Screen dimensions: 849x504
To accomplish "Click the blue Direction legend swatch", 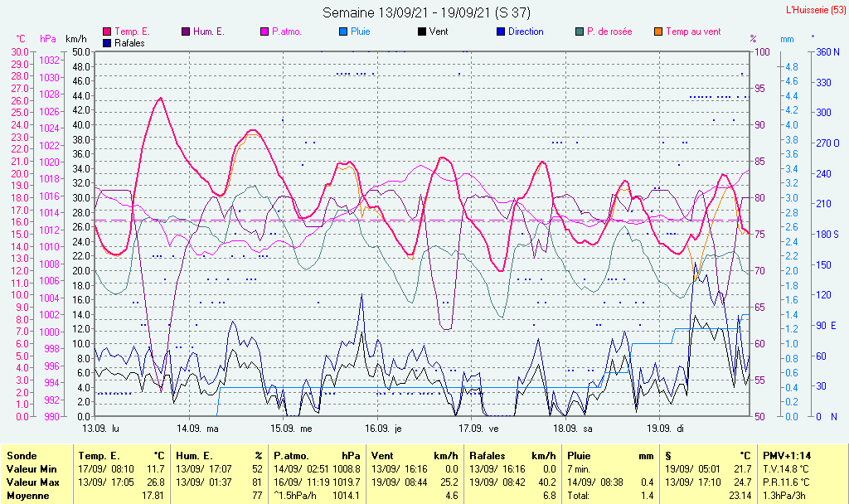I will click(501, 32).
